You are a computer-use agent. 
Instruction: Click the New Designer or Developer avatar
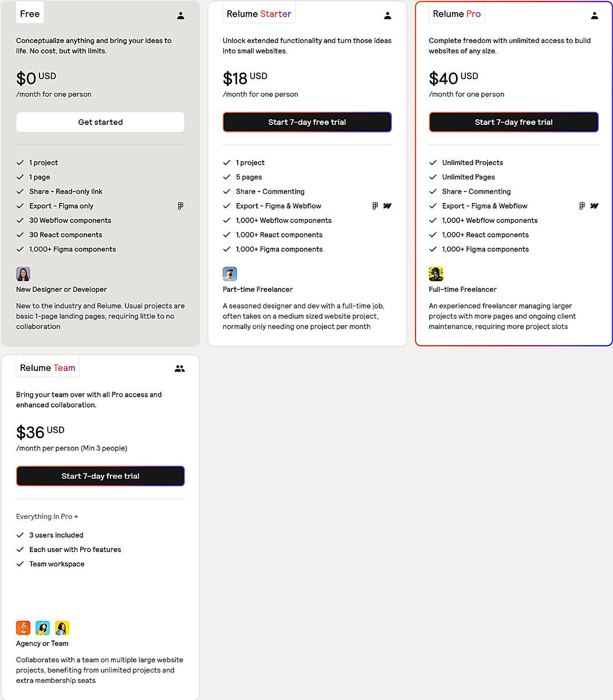[x=23, y=274]
